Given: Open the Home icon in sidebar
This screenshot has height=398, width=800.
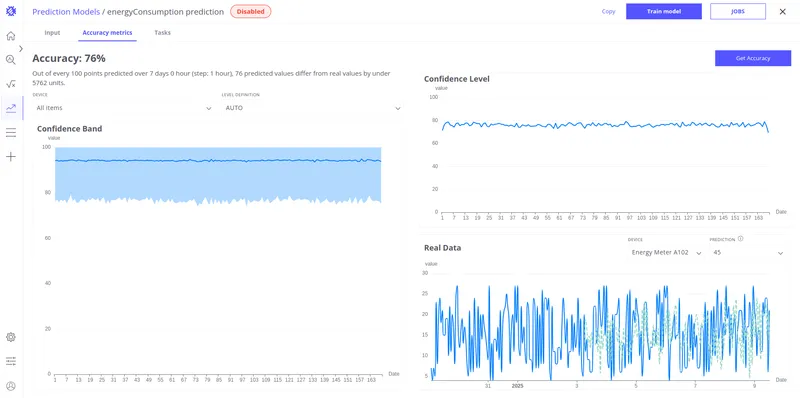Looking at the screenshot, I should 11,36.
